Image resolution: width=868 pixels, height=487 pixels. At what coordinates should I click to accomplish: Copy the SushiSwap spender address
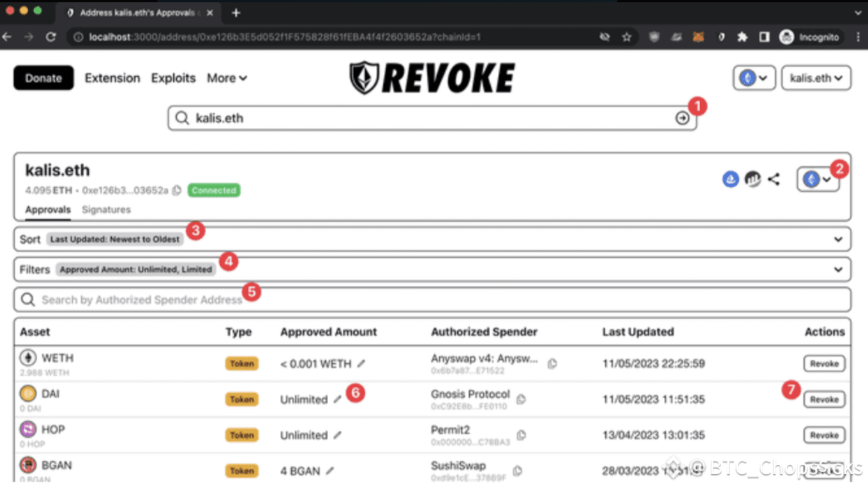click(517, 471)
